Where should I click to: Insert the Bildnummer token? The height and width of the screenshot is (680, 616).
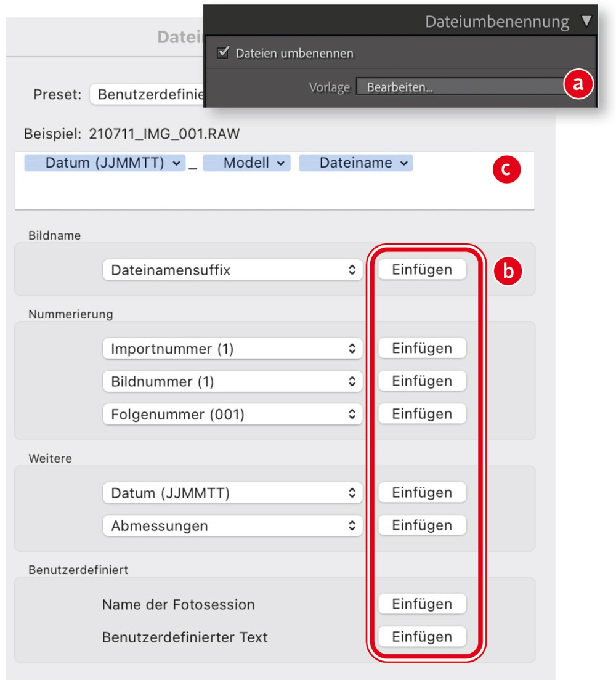[422, 381]
